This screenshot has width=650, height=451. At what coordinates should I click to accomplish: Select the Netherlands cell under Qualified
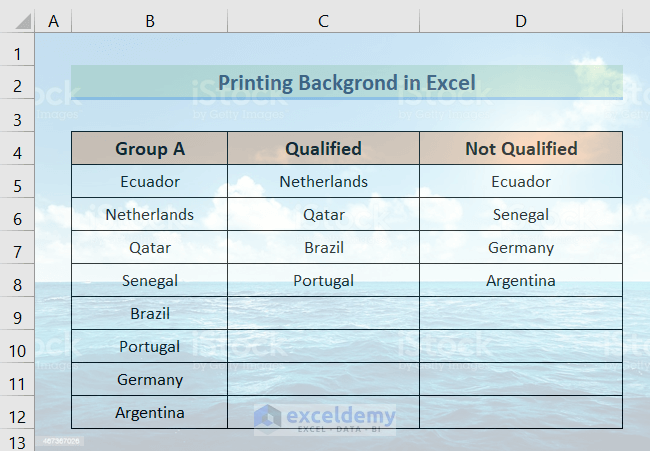point(323,182)
